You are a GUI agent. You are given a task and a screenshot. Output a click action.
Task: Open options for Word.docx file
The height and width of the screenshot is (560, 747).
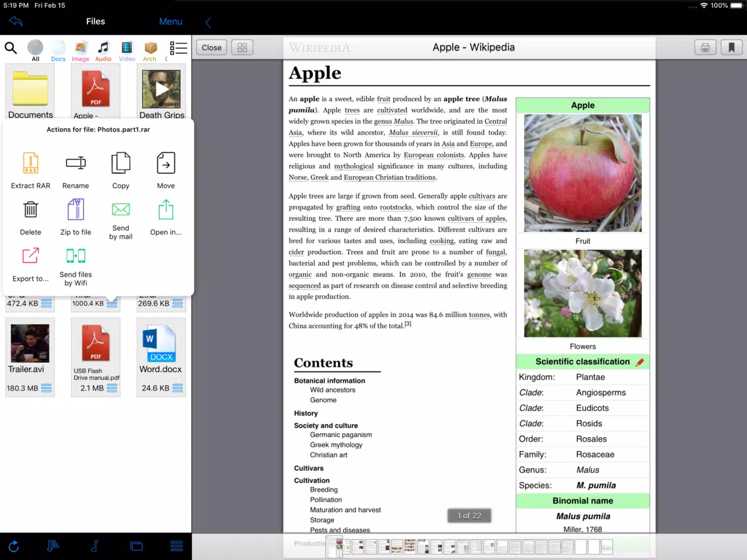[178, 388]
